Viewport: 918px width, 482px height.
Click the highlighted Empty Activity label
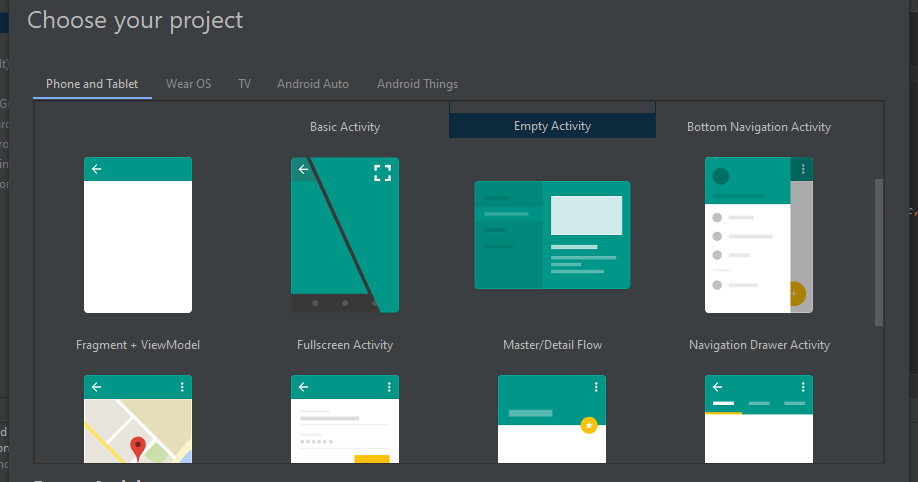[552, 126]
